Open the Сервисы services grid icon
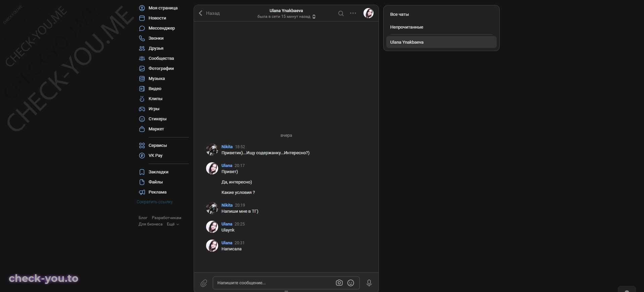 tap(142, 145)
